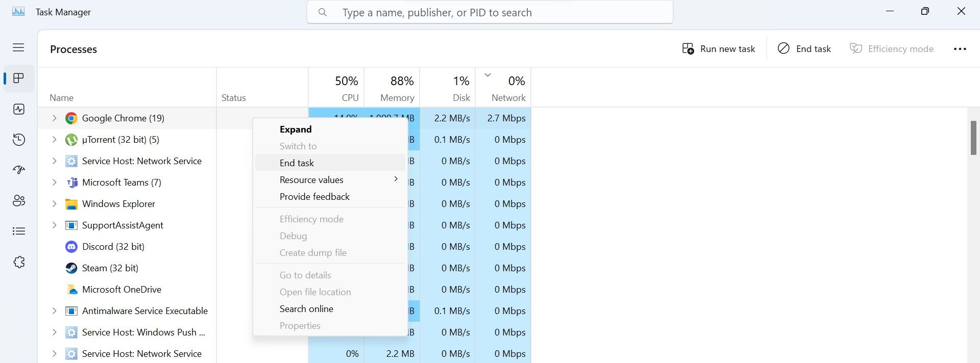Screen dimensions: 980x363
Task: Expand the Microsoft Teams (7) group
Action: click(54, 183)
